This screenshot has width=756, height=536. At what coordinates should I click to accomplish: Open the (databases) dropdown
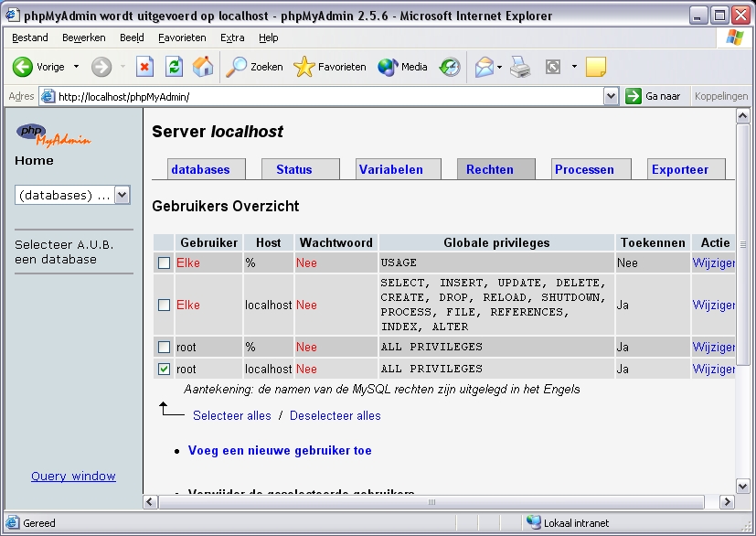pos(122,195)
